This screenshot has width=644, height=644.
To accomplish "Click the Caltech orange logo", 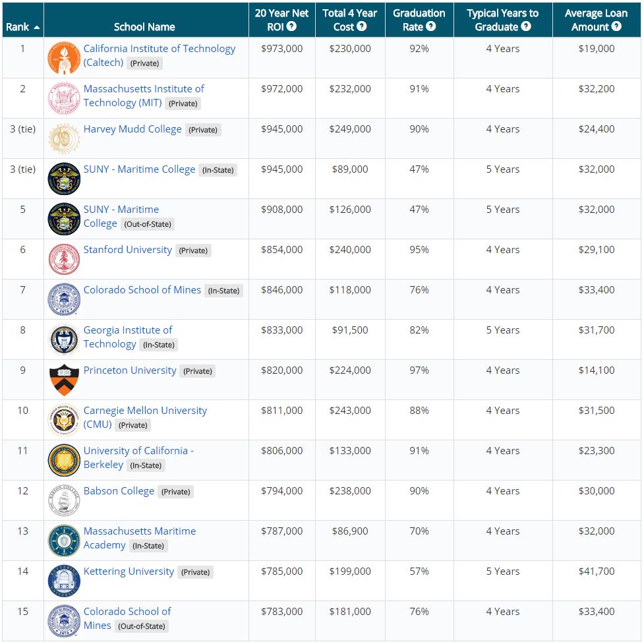I will 64,58.
